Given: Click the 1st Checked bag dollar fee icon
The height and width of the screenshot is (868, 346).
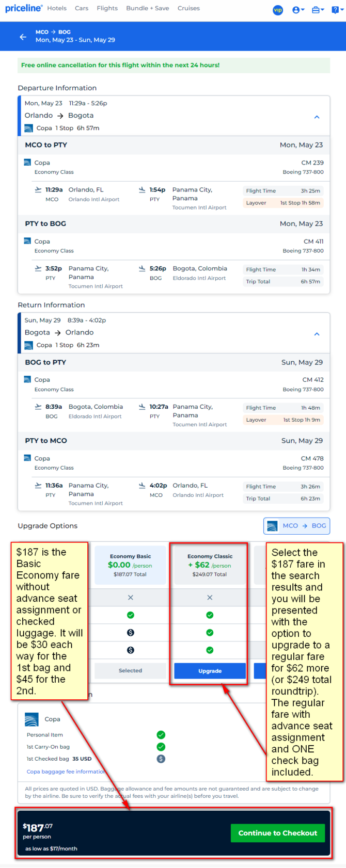Looking at the screenshot, I should 161,759.
